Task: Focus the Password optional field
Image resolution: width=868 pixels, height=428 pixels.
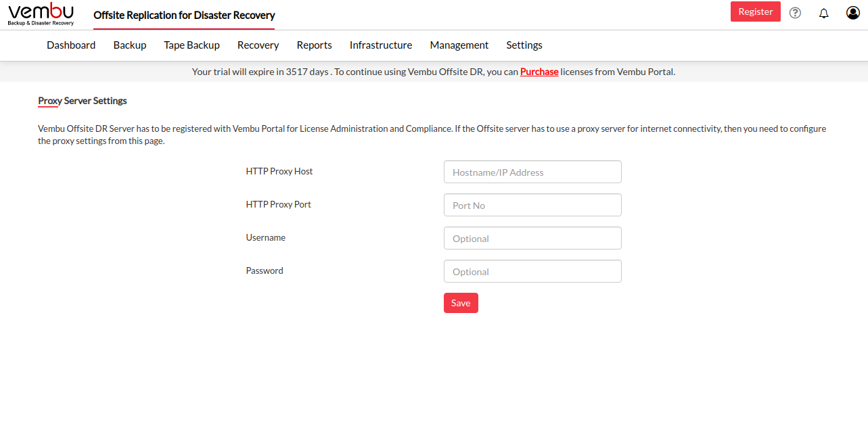Action: click(532, 271)
